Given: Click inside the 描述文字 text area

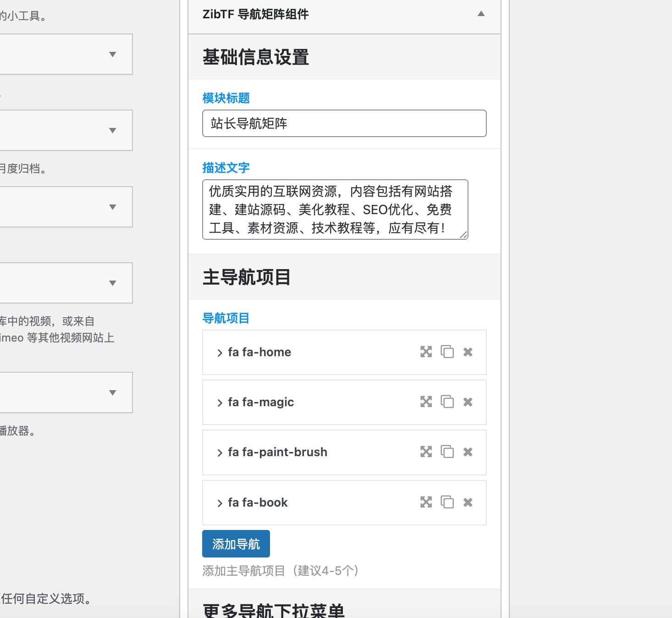Looking at the screenshot, I should (335, 210).
